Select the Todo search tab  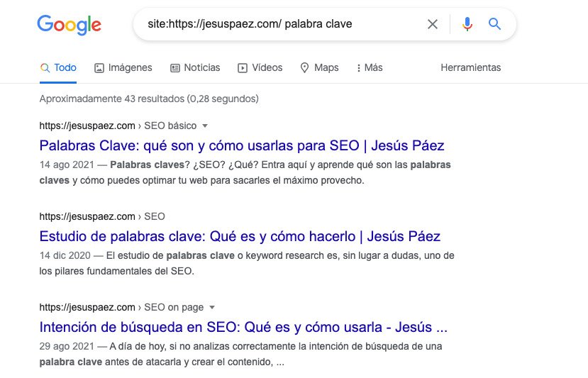click(x=58, y=68)
